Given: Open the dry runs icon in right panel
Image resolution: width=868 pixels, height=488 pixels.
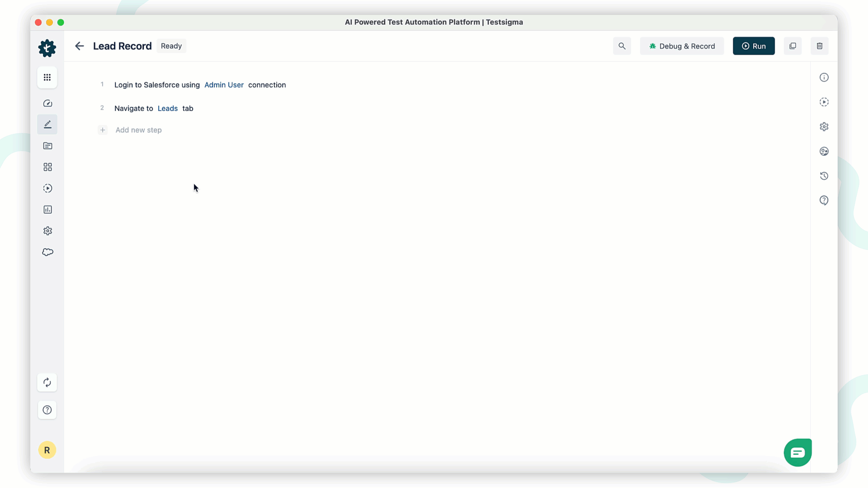Looking at the screenshot, I should pyautogui.click(x=824, y=102).
